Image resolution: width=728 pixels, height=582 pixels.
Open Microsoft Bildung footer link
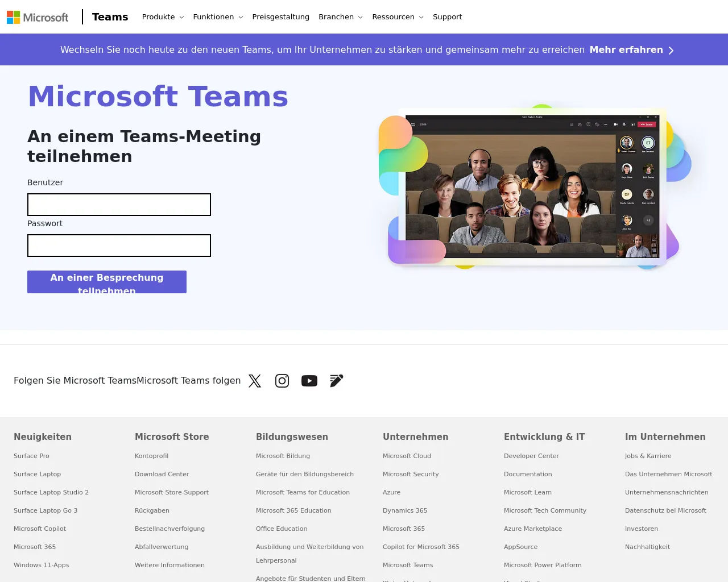[x=283, y=456]
